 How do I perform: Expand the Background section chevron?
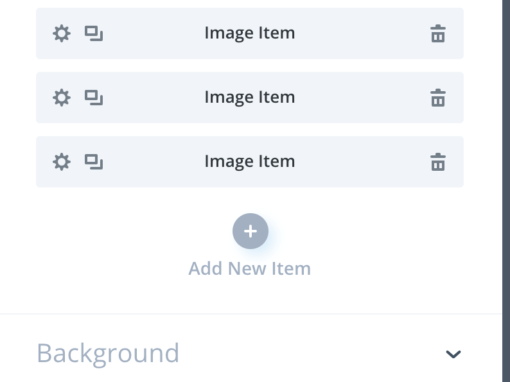tap(453, 354)
